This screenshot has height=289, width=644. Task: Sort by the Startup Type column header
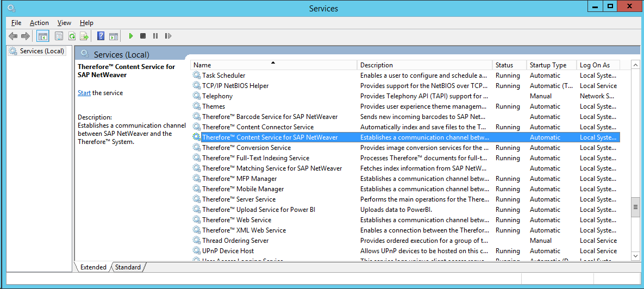pyautogui.click(x=548, y=65)
